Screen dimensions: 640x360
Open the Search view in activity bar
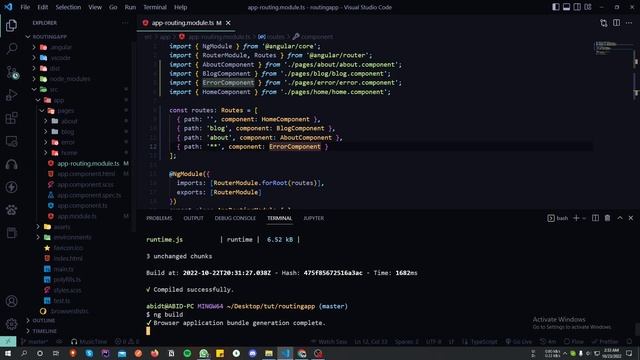[11, 49]
